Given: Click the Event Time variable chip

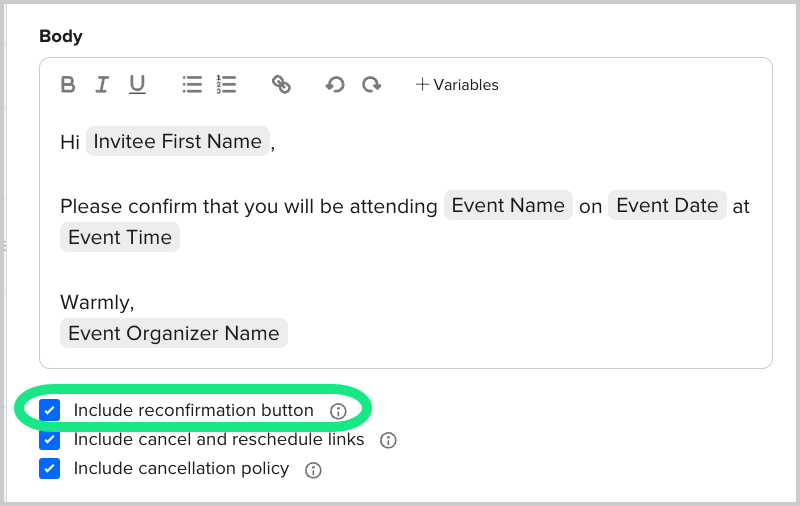Looking at the screenshot, I should click(x=120, y=238).
